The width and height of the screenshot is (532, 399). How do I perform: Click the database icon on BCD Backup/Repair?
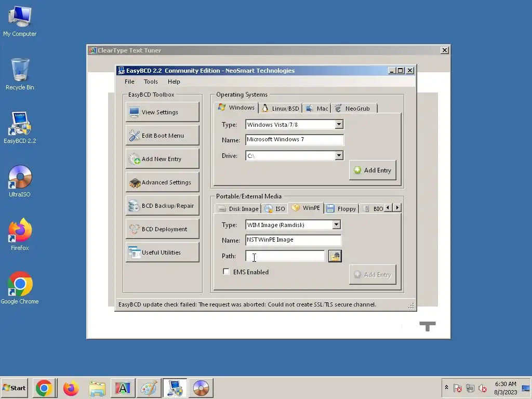[x=134, y=206]
